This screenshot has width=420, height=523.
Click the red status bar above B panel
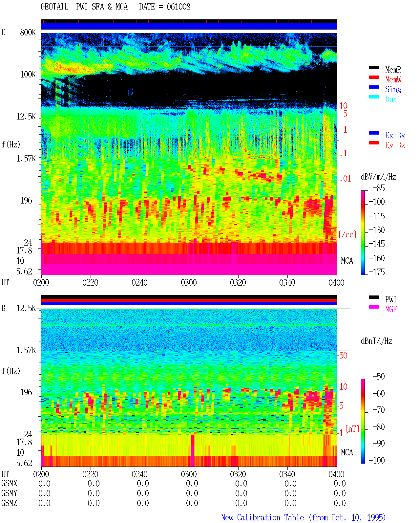(x=189, y=300)
